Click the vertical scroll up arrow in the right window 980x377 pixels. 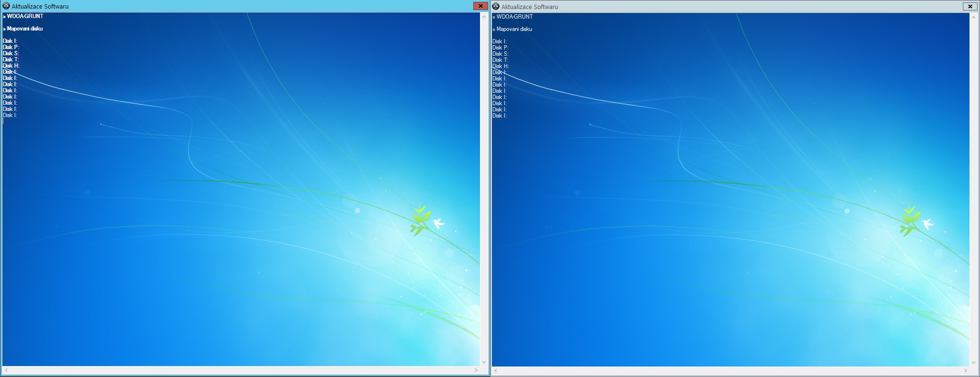973,17
